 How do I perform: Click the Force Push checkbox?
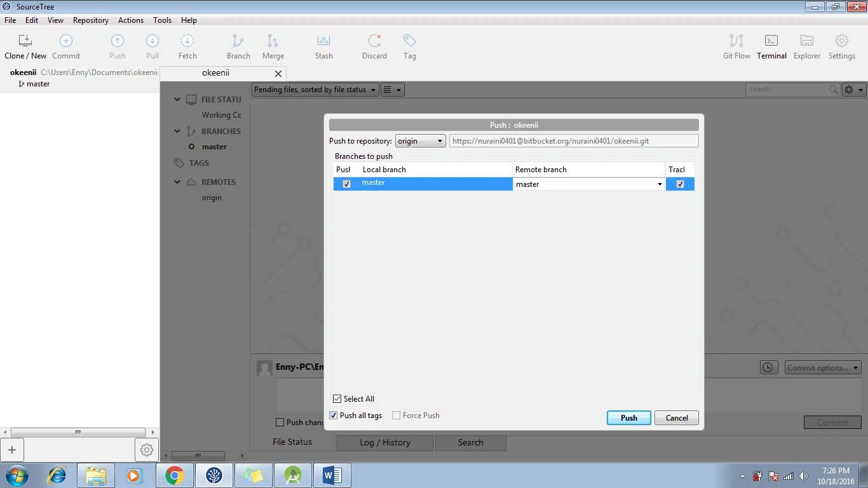397,416
